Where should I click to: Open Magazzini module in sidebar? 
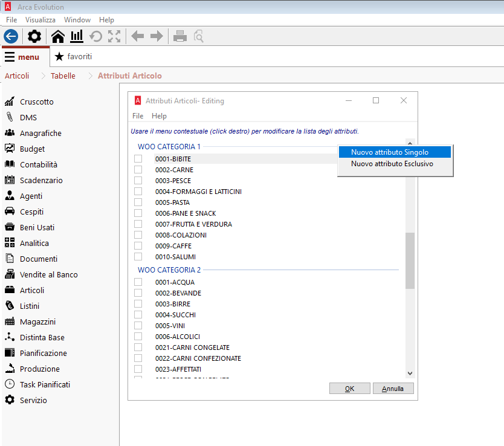point(37,322)
